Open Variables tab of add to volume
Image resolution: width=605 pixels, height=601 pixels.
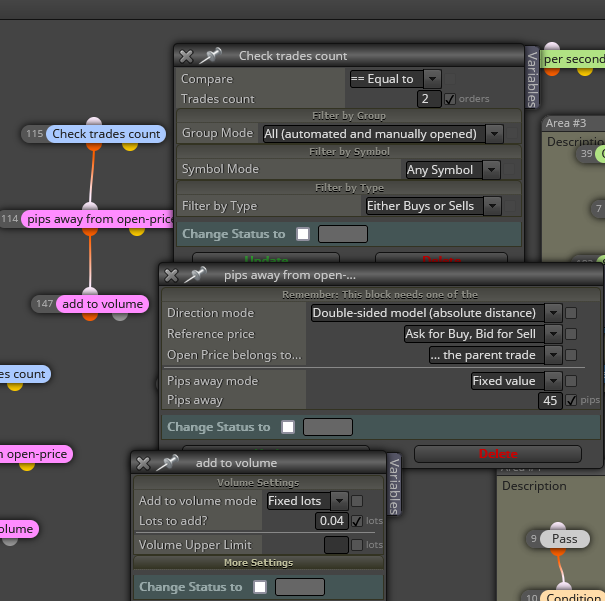click(x=394, y=486)
